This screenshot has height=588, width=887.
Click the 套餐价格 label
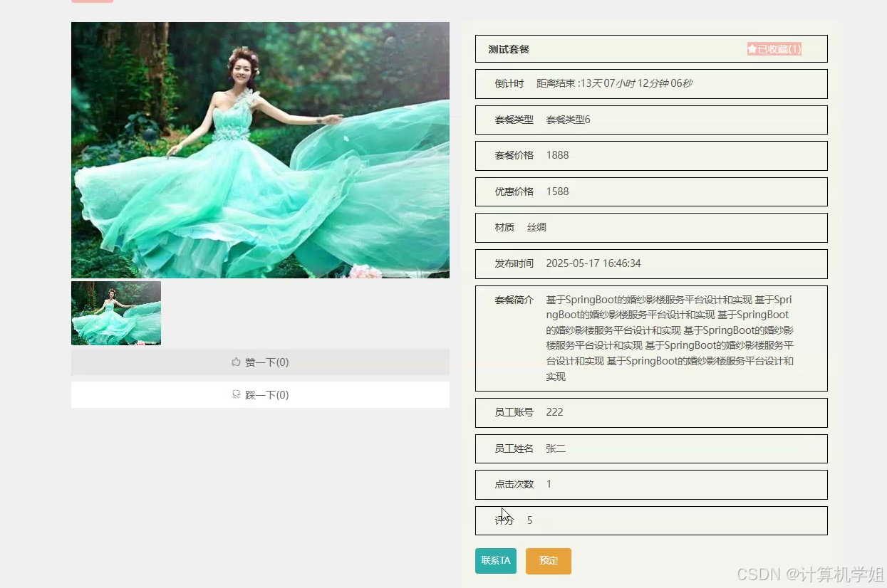(514, 155)
